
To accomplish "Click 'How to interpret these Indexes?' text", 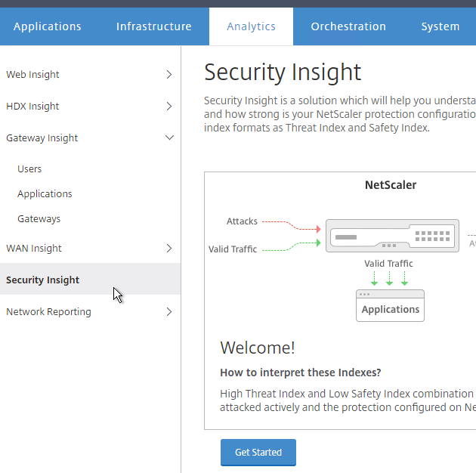I will click(301, 373).
